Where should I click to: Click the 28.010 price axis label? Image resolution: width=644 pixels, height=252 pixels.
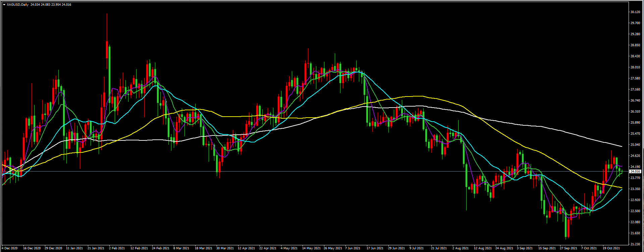(635, 67)
